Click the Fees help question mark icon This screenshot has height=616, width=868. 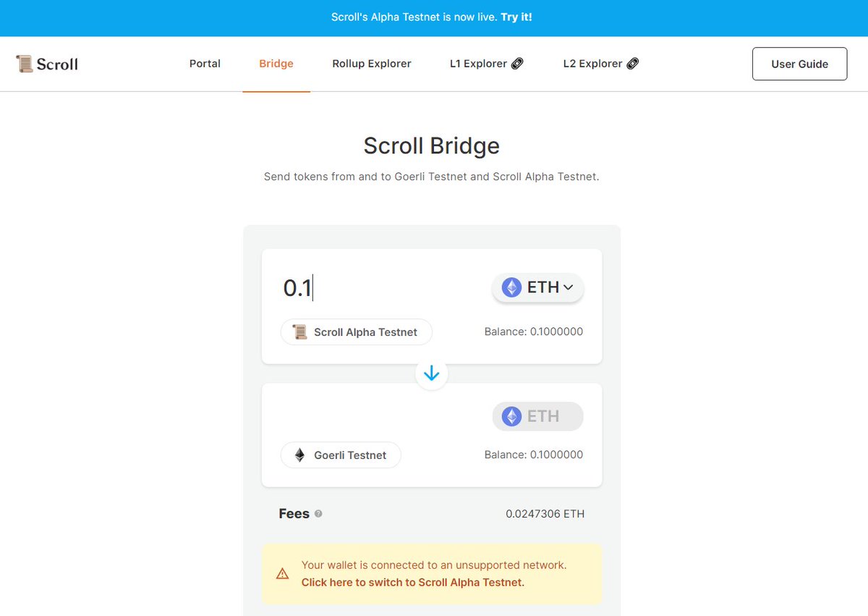318,514
